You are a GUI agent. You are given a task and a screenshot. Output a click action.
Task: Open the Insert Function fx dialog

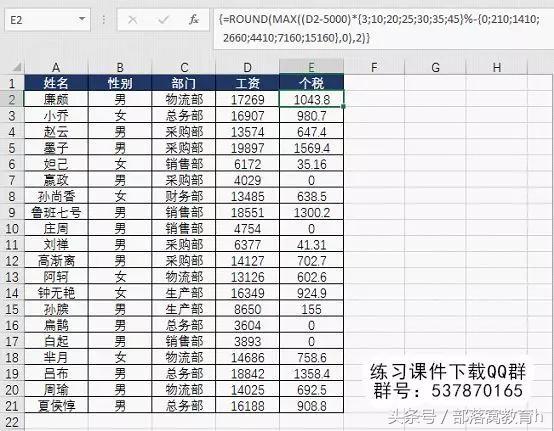[194, 20]
